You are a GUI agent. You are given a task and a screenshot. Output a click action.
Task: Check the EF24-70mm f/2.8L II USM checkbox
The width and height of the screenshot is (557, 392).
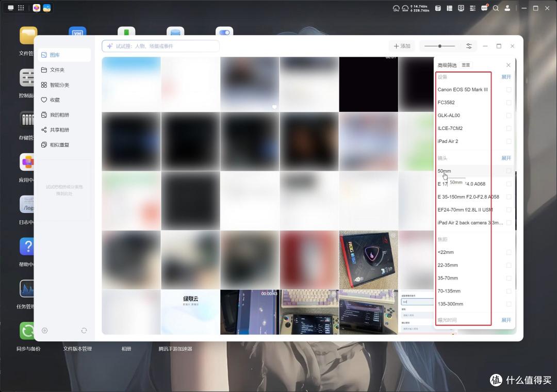509,210
